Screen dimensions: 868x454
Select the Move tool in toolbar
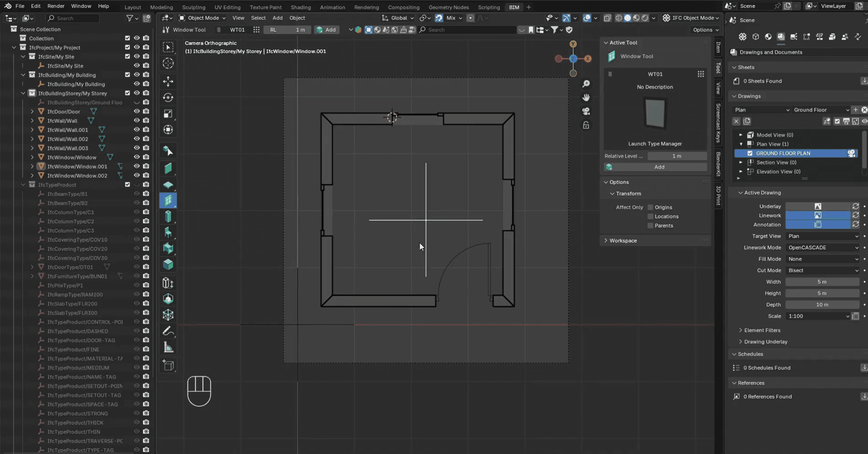[x=168, y=81]
